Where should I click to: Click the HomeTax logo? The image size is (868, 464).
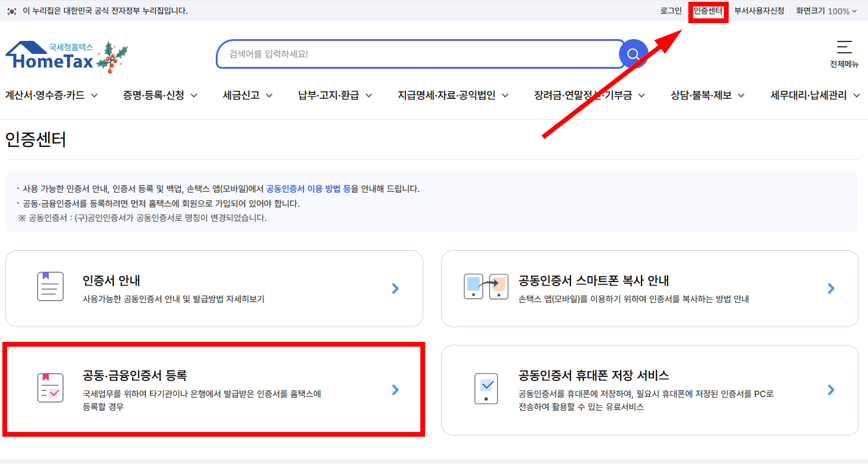click(50, 55)
